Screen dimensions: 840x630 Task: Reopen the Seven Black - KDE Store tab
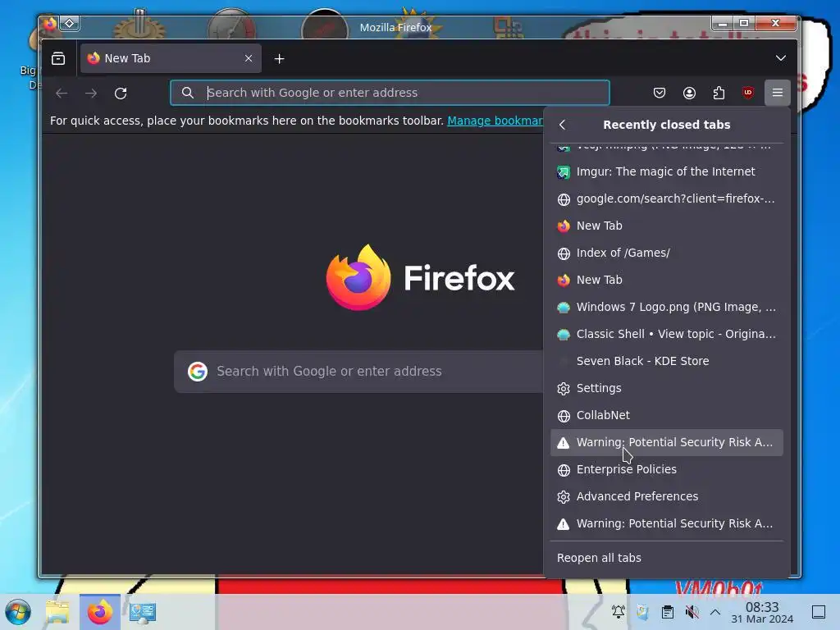click(x=666, y=361)
